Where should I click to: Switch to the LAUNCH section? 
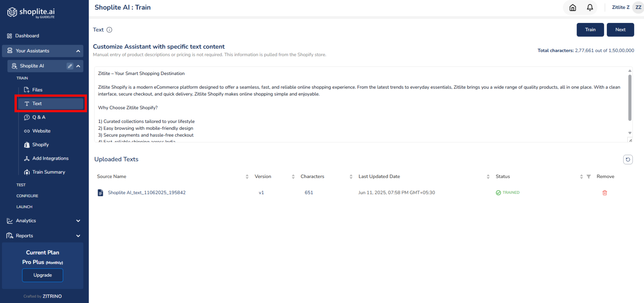point(24,207)
